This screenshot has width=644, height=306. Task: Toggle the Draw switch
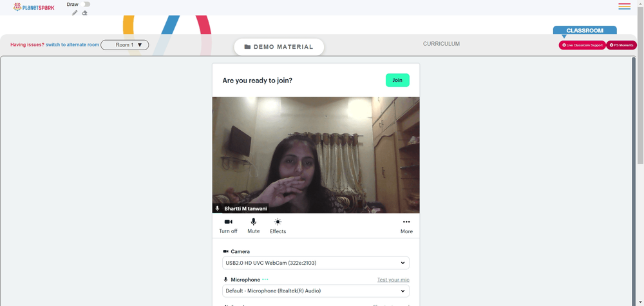pos(86,4)
